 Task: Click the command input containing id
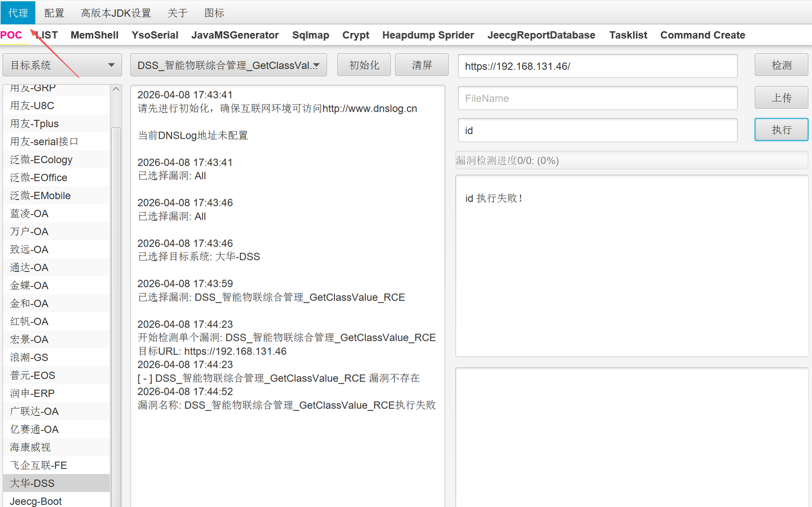point(597,131)
